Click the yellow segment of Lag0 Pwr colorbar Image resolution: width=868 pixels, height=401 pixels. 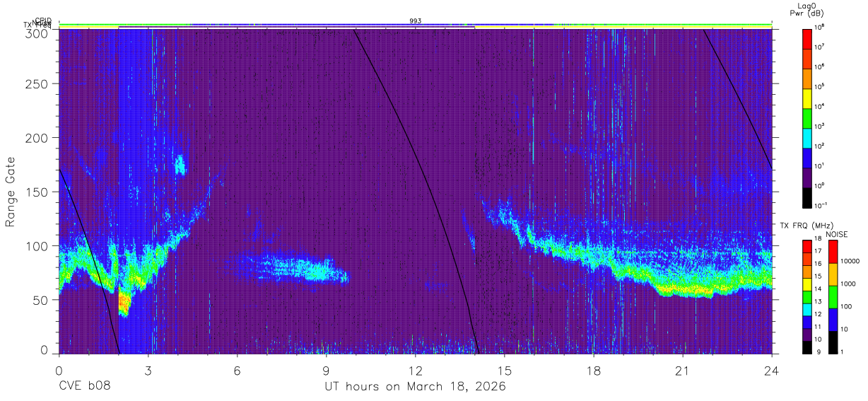[807, 98]
